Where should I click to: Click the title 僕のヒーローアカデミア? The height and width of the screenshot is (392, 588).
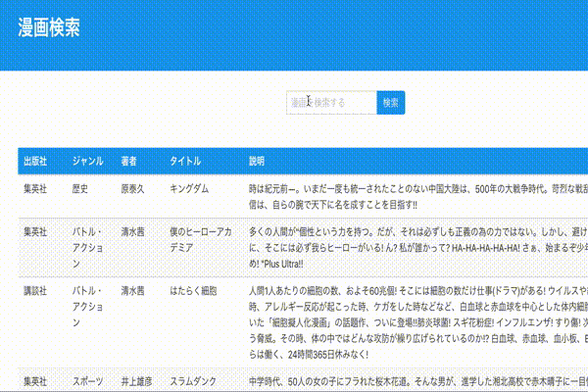201,240
